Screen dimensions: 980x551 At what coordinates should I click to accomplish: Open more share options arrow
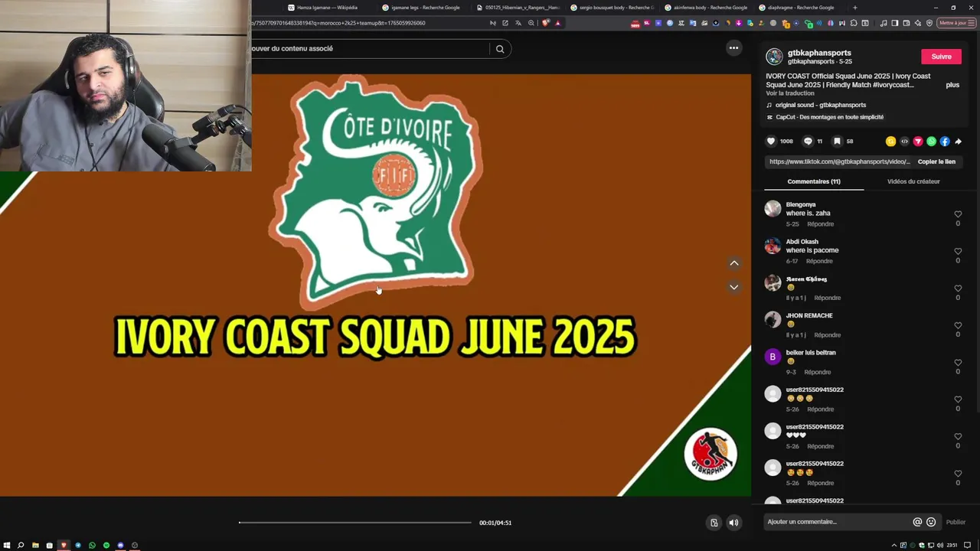(958, 142)
